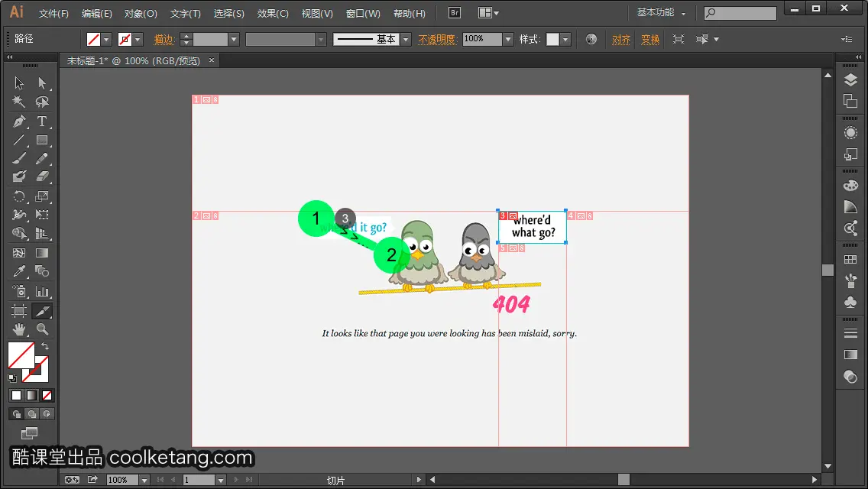The width and height of the screenshot is (868, 489).
Task: Select the Hand tool
Action: click(19, 329)
